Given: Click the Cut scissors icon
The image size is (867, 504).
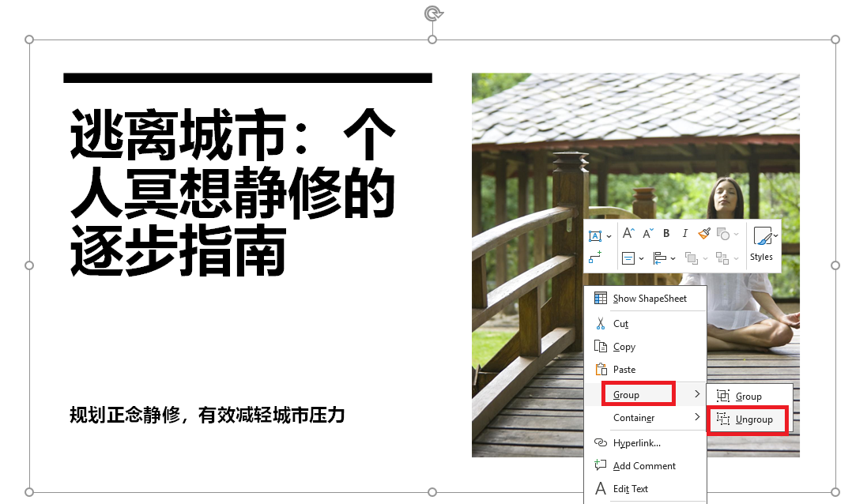Looking at the screenshot, I should 601,323.
